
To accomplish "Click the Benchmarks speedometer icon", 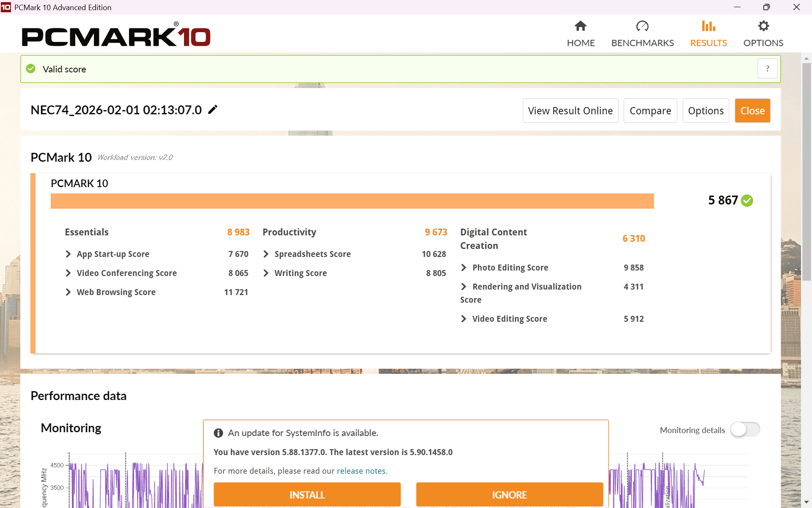I will (642, 26).
